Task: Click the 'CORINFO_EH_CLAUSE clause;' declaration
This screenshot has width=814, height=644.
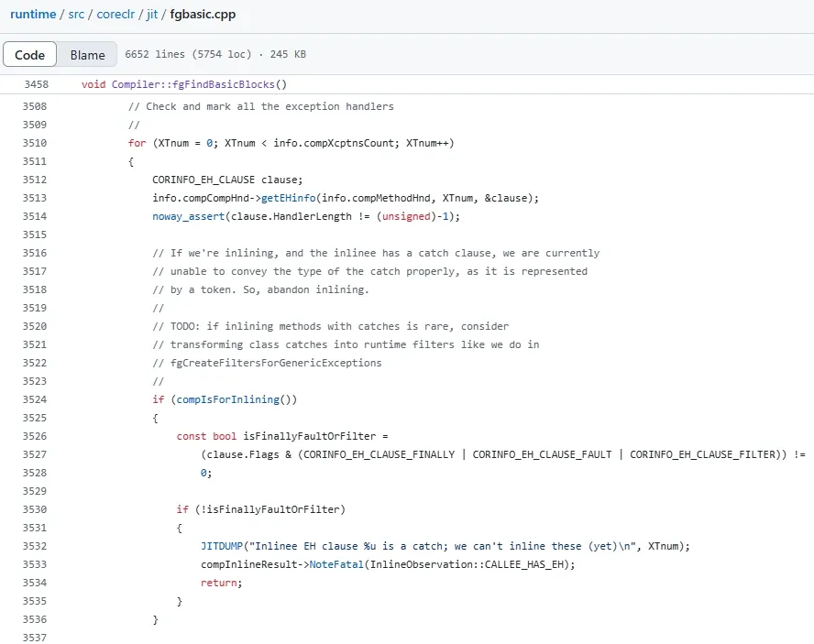Action: click(227, 180)
